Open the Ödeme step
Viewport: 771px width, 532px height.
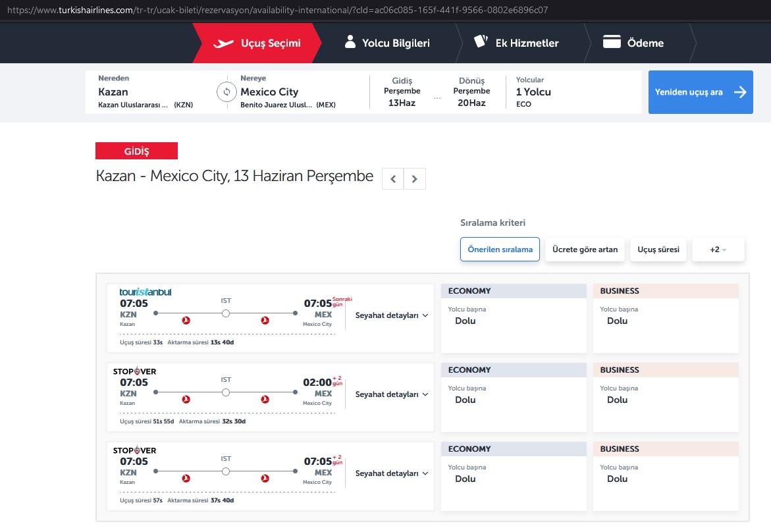point(633,43)
